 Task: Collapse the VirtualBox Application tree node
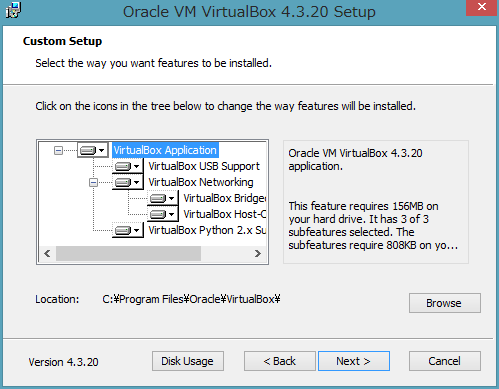[x=58, y=150]
